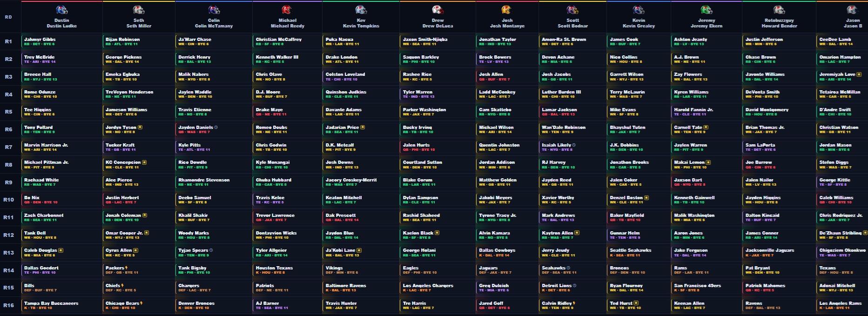Viewport: 868px width, 316px height.
Task: Open the Lamar Jackson pick card
Action: click(572, 112)
